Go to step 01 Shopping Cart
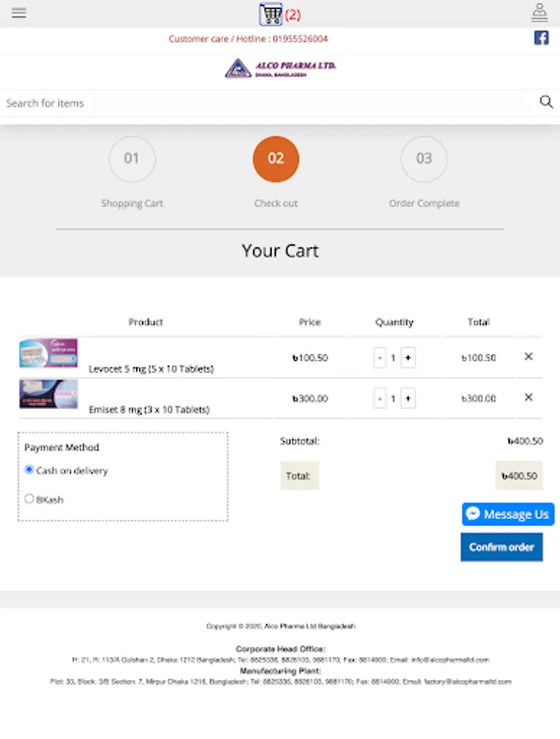 132,158
